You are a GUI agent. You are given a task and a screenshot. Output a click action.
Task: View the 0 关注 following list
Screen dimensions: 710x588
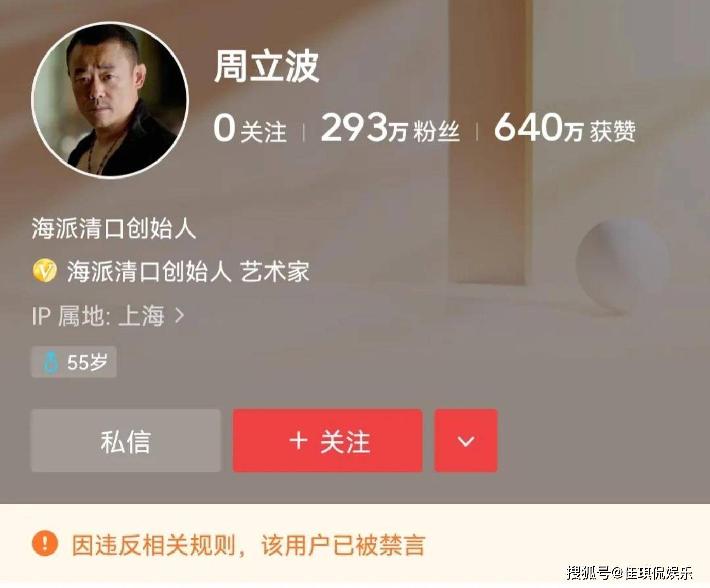(250, 129)
